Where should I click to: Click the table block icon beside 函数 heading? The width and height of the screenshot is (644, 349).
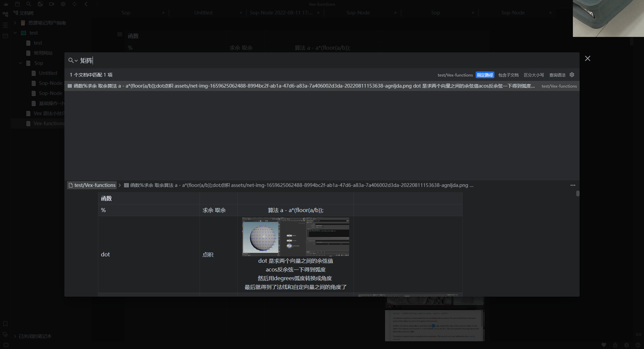[120, 34]
